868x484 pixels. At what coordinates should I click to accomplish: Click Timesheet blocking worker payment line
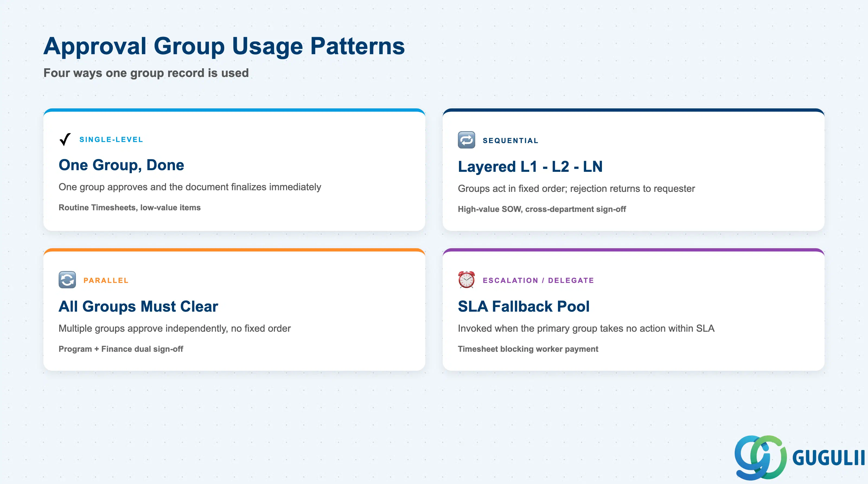point(528,349)
